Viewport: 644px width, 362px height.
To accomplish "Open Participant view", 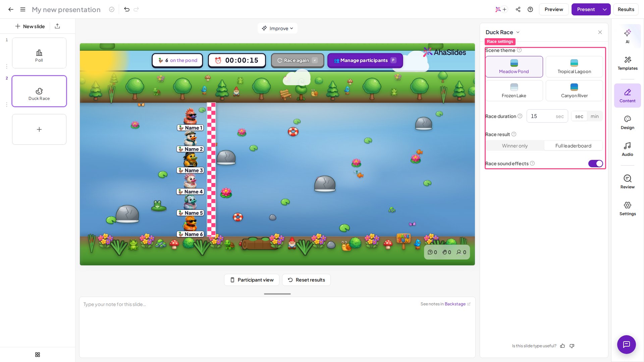I will [252, 280].
